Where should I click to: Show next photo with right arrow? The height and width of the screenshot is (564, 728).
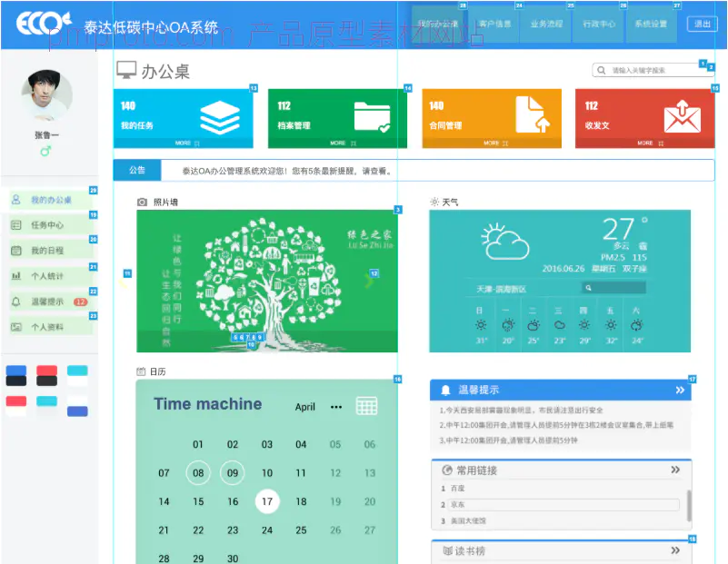pos(368,281)
